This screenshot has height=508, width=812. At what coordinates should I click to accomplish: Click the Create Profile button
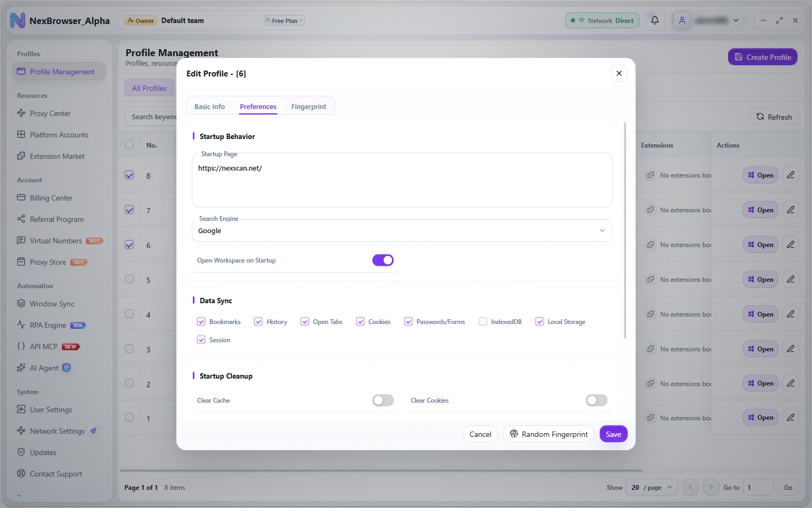tap(762, 57)
